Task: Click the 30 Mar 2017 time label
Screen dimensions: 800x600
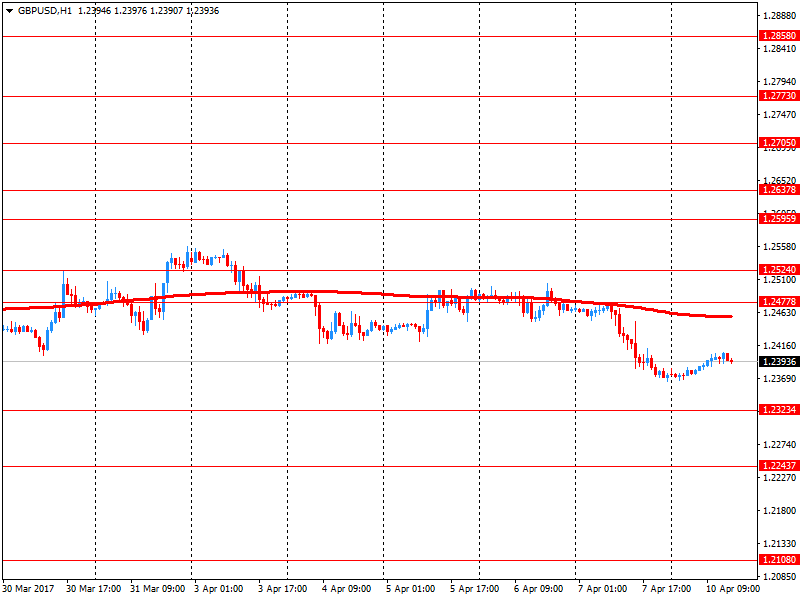Action: (x=28, y=589)
